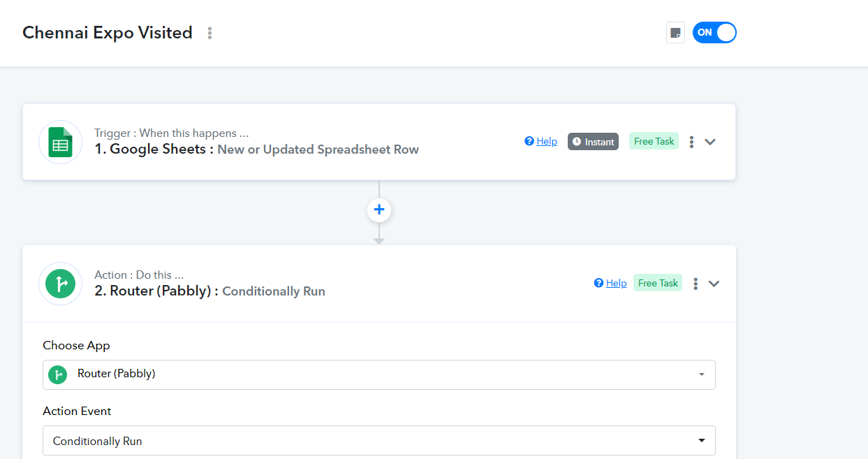Open workflow options next to Chennai Expo Visited

coord(209,33)
